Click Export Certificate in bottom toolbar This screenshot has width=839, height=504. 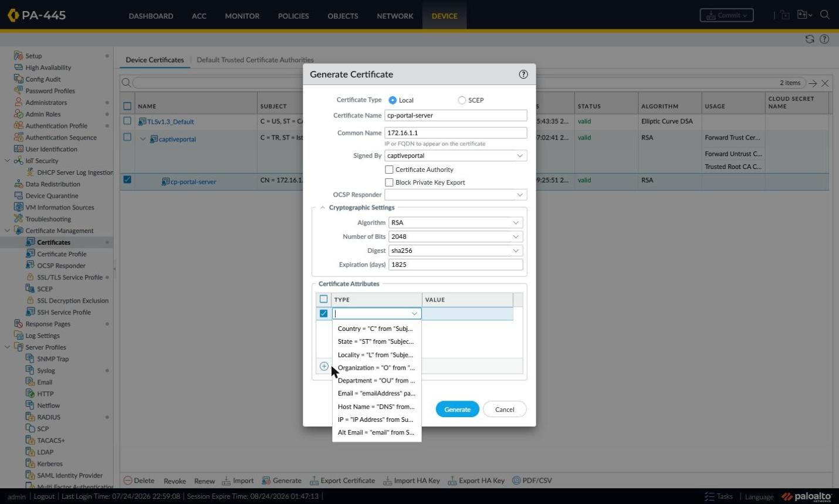(x=342, y=481)
